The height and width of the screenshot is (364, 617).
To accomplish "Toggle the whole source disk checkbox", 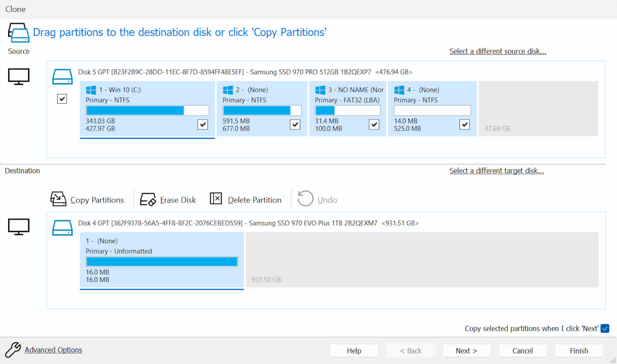I will pos(62,99).
